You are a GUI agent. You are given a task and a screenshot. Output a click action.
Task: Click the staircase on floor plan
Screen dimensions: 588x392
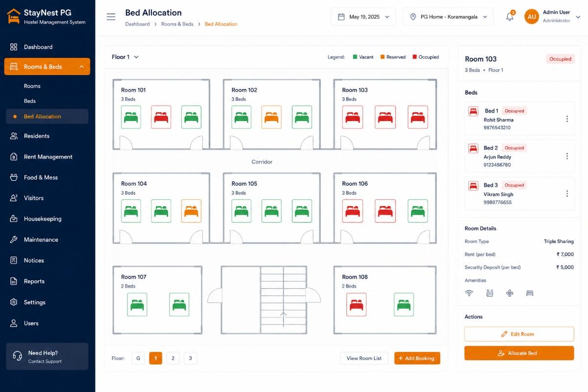coord(283,300)
